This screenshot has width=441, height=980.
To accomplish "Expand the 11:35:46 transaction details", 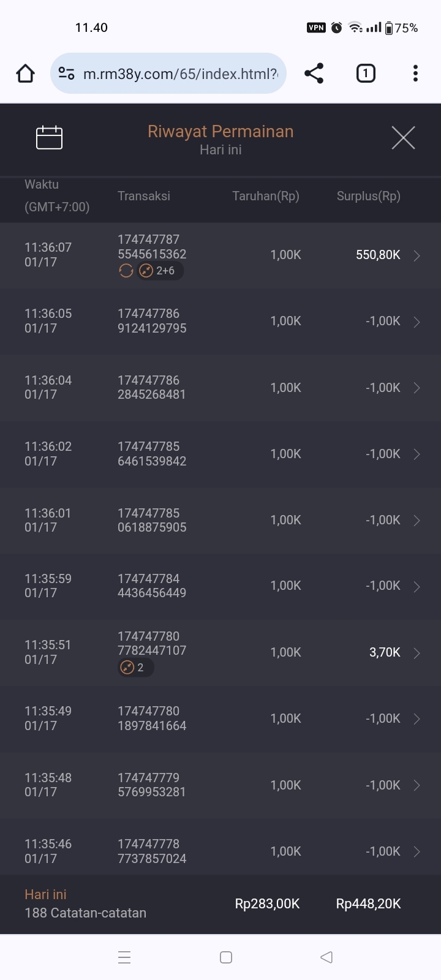I will (x=417, y=851).
